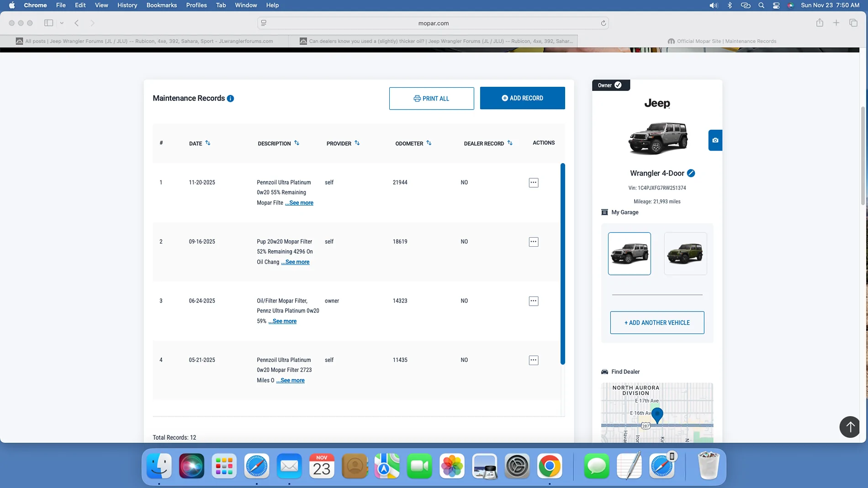868x488 pixels.
Task: Show the tab overview icon
Action: tap(853, 23)
